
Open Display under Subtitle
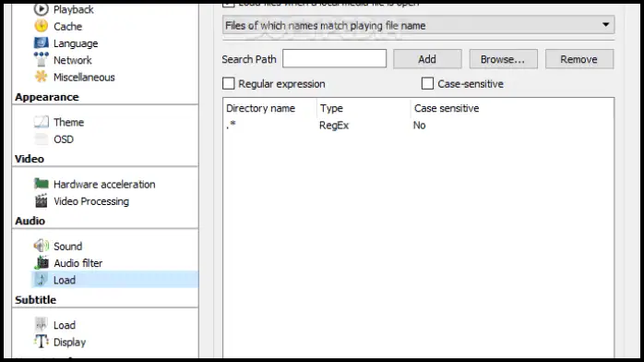(70, 343)
